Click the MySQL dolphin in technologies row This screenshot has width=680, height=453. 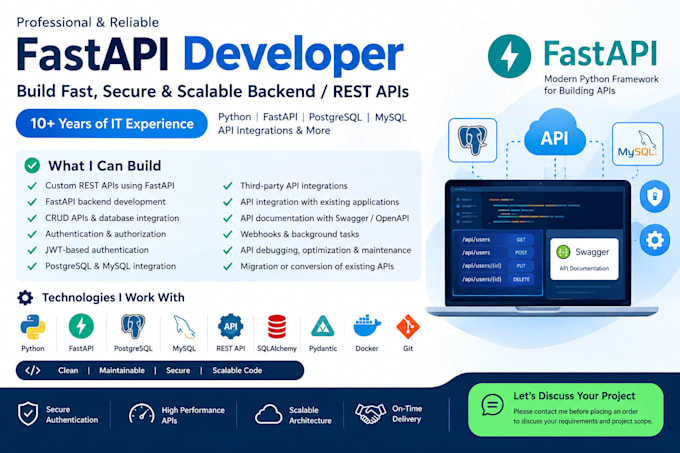(184, 327)
